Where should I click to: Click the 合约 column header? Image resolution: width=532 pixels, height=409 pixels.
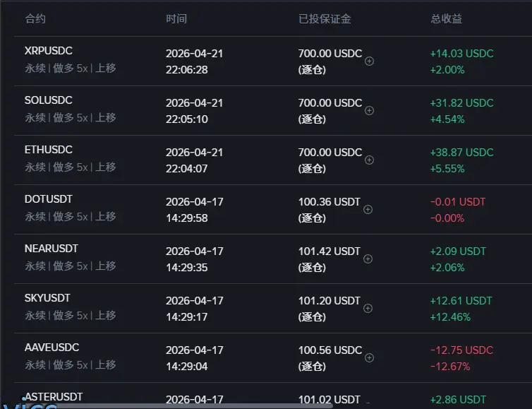coord(35,19)
